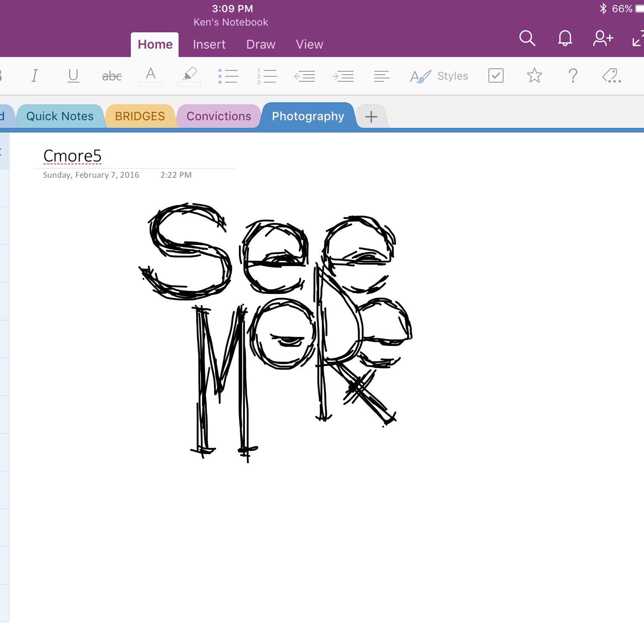Click the page time 2:22 PM
Screen dimensions: 644x644
coord(176,175)
